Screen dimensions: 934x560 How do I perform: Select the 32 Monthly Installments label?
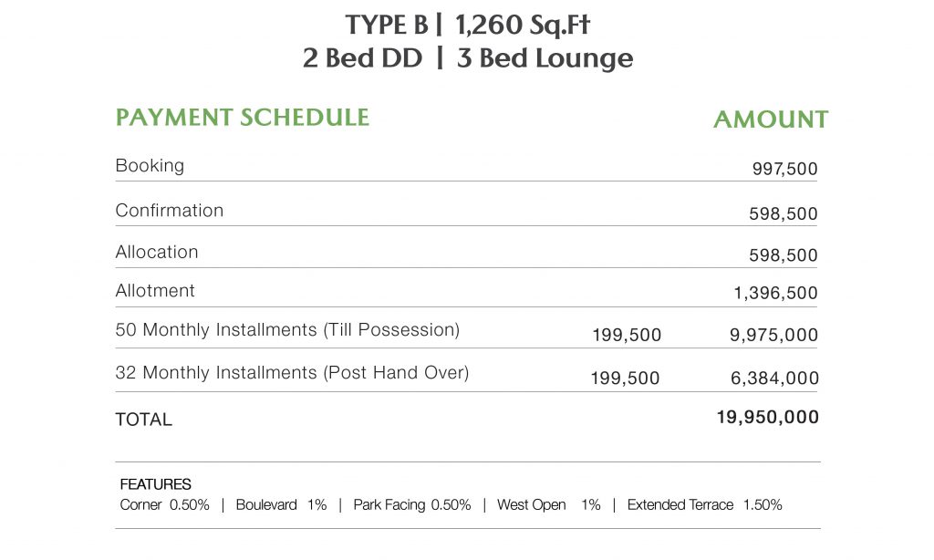point(292,373)
